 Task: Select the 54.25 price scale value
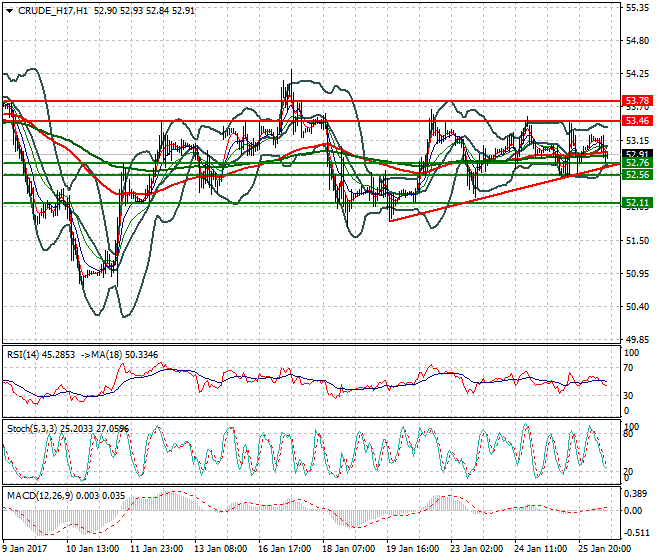[637, 74]
